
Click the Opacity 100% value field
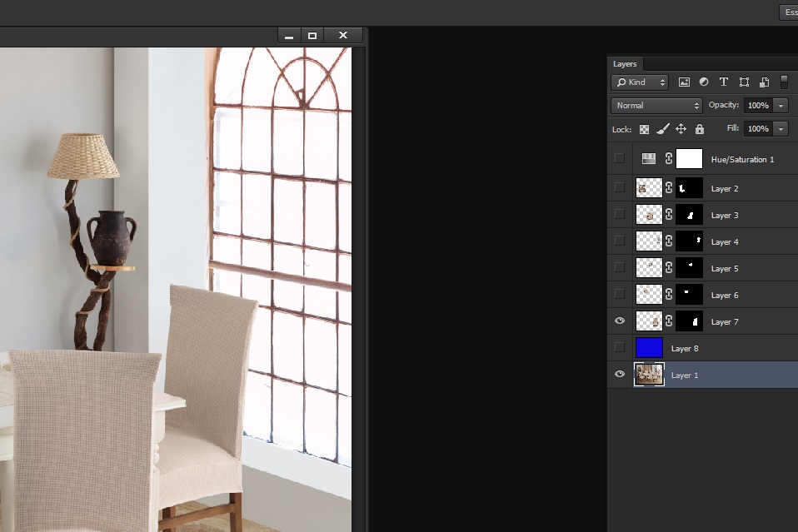click(758, 105)
